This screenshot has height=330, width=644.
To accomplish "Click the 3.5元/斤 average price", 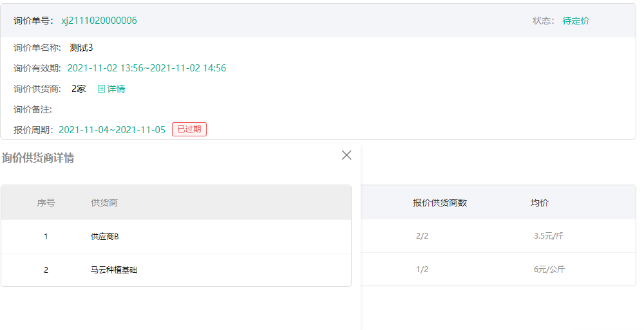I will [x=549, y=236].
